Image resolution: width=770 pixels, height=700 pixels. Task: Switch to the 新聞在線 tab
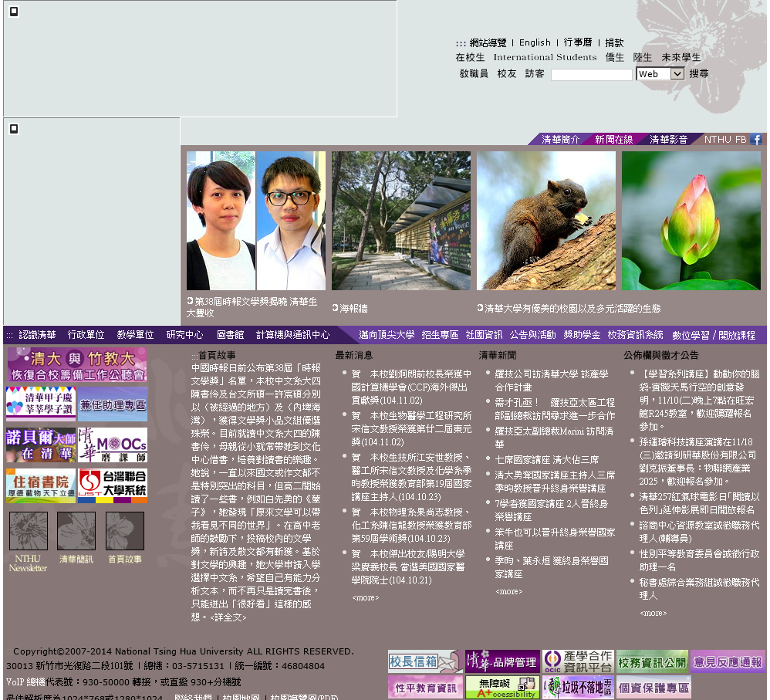614,140
